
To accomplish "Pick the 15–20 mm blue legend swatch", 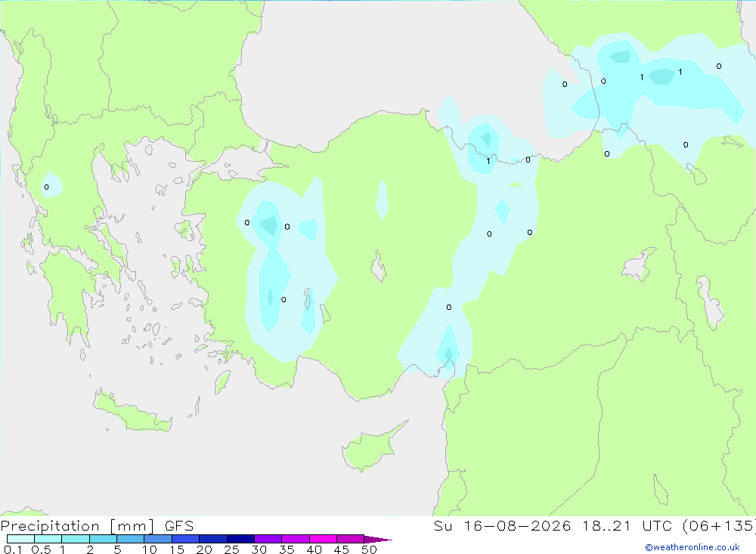I will 186,539.
